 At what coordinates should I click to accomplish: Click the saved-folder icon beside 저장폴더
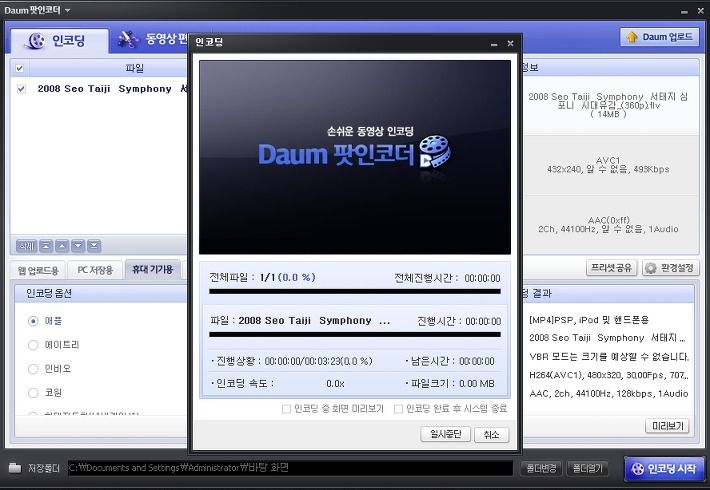(15, 467)
